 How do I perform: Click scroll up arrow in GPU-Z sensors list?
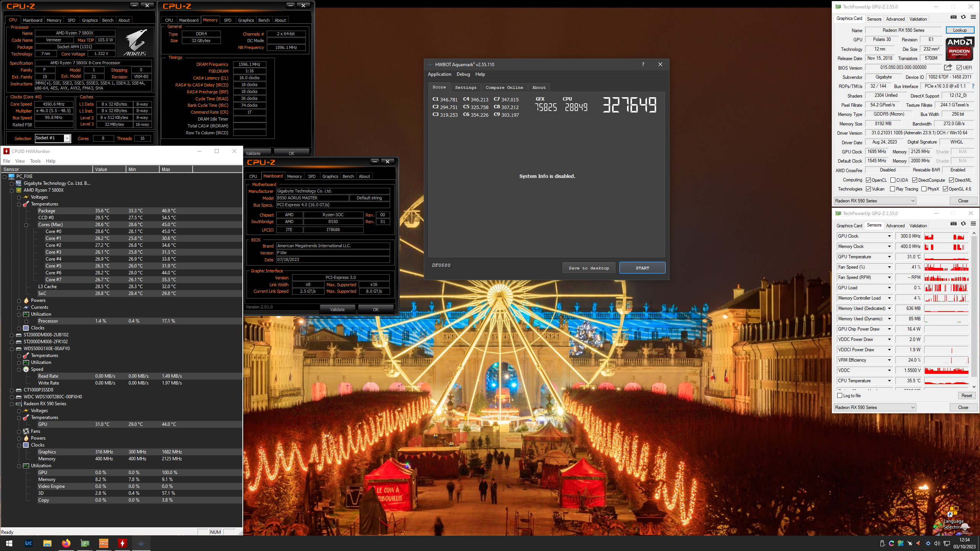click(x=974, y=233)
